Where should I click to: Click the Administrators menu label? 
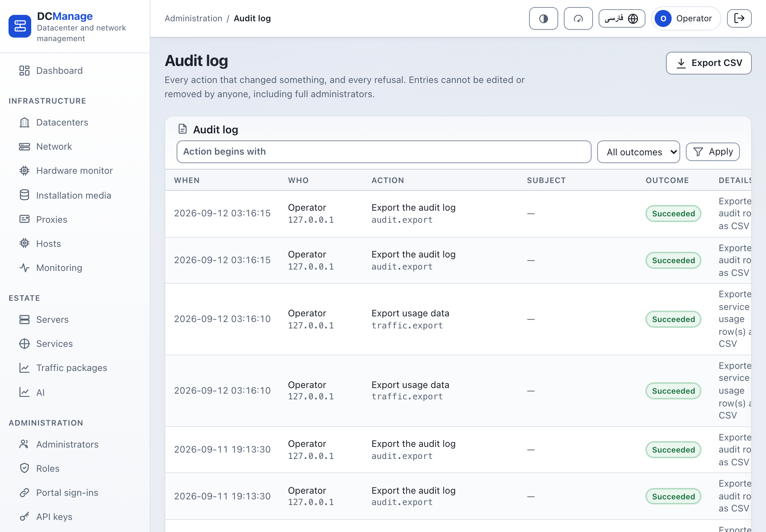pyautogui.click(x=67, y=444)
